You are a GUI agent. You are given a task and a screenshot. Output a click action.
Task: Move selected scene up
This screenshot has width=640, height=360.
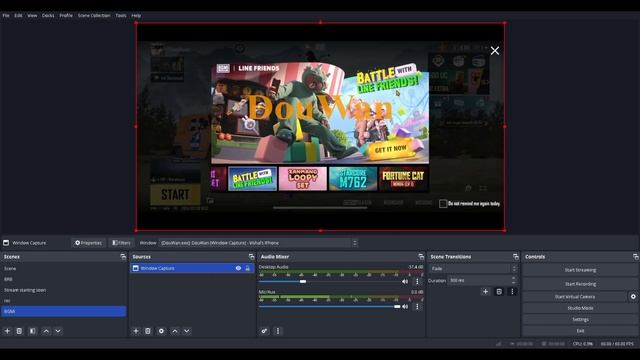[x=46, y=331]
